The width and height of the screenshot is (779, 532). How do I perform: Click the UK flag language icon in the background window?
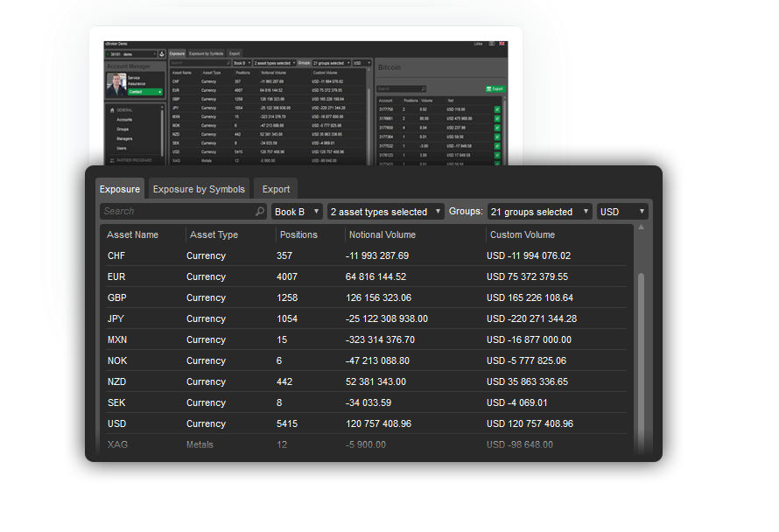[x=502, y=44]
